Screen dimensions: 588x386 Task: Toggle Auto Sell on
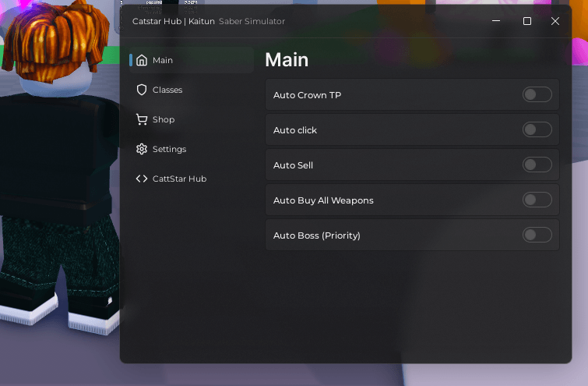pyautogui.click(x=537, y=165)
